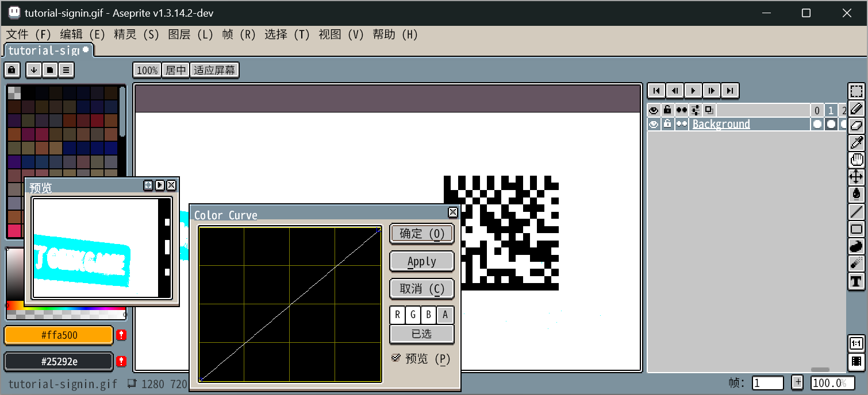Viewport: 868px width, 395px height.
Task: Activate the paint bucket tool
Action: coord(857,195)
